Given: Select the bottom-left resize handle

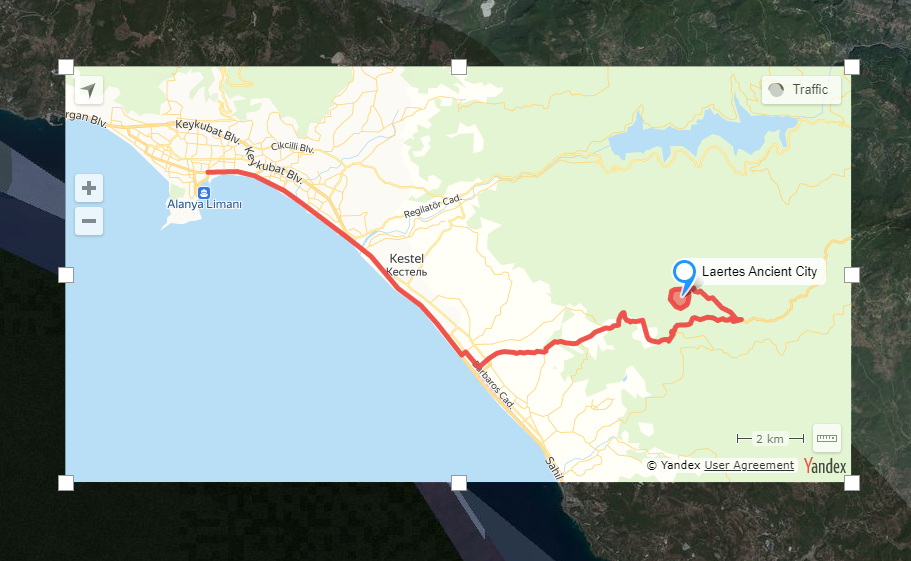Looking at the screenshot, I should click(66, 483).
